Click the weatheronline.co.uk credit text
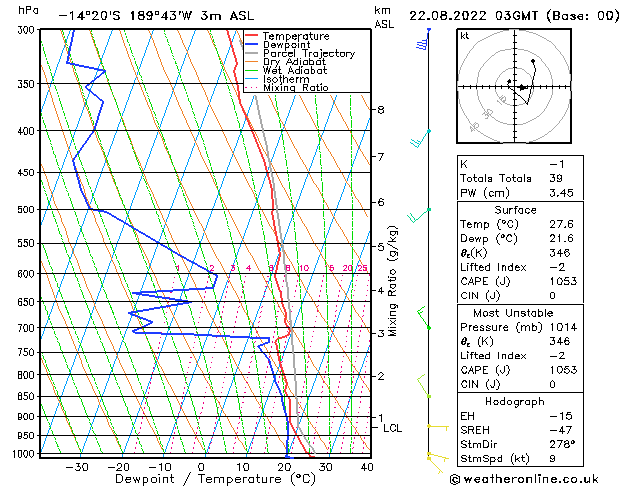This screenshot has height=486, width=629. (x=524, y=479)
